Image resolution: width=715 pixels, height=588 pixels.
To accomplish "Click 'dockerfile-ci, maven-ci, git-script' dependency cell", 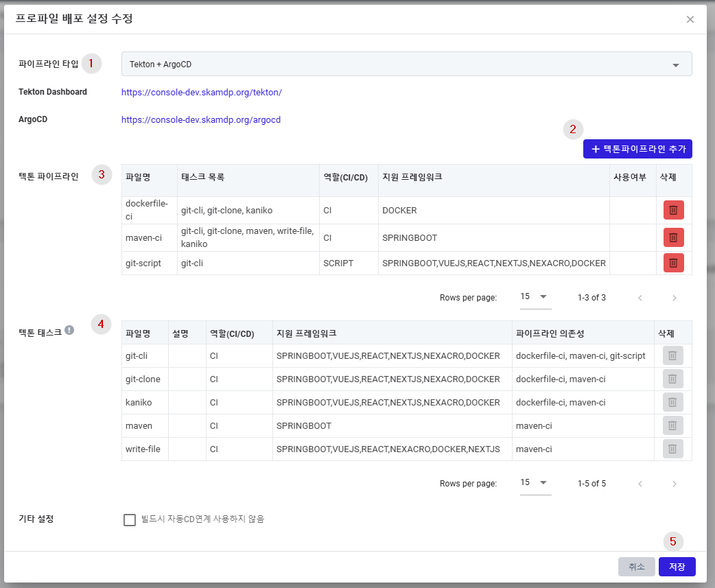I will pyautogui.click(x=583, y=355).
